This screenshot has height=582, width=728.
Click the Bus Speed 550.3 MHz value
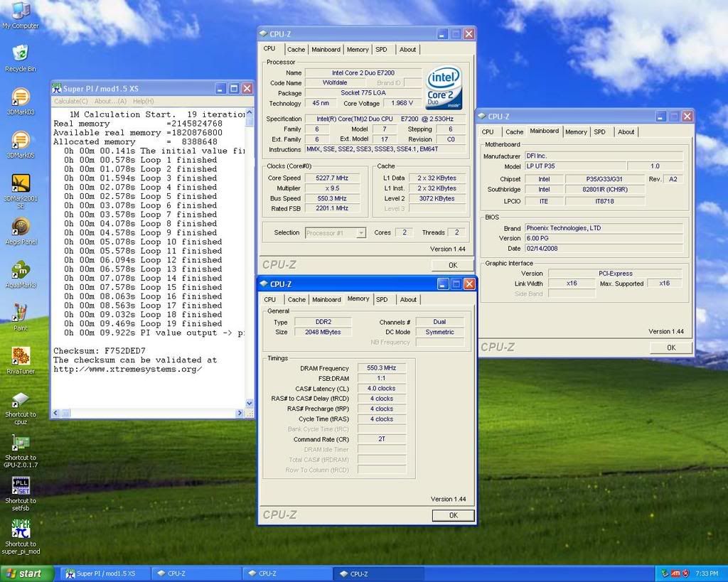tap(332, 199)
